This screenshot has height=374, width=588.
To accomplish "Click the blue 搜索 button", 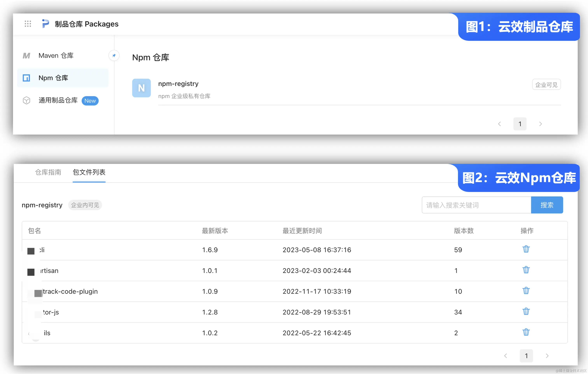I will coord(547,205).
